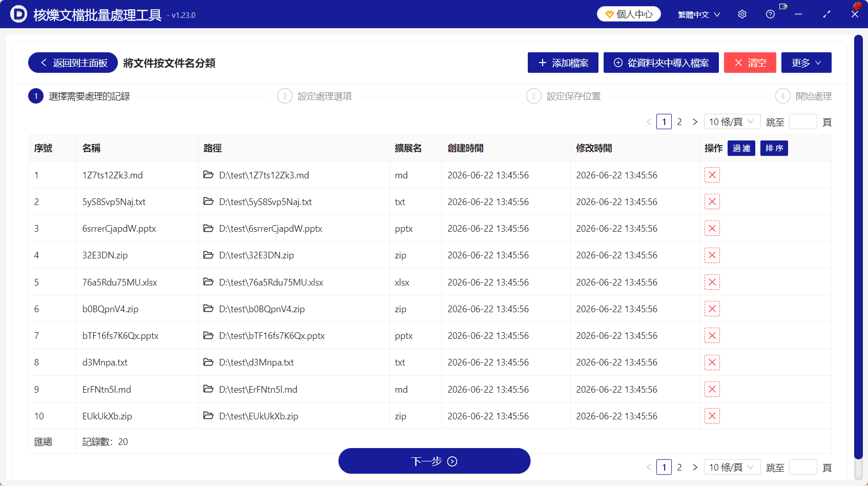Delete the d3Mnpa.txt record
Image resolution: width=868 pixels, height=486 pixels.
point(712,362)
